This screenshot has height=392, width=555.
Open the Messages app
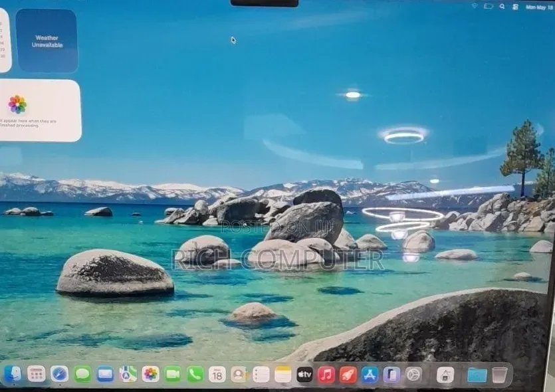coord(82,374)
